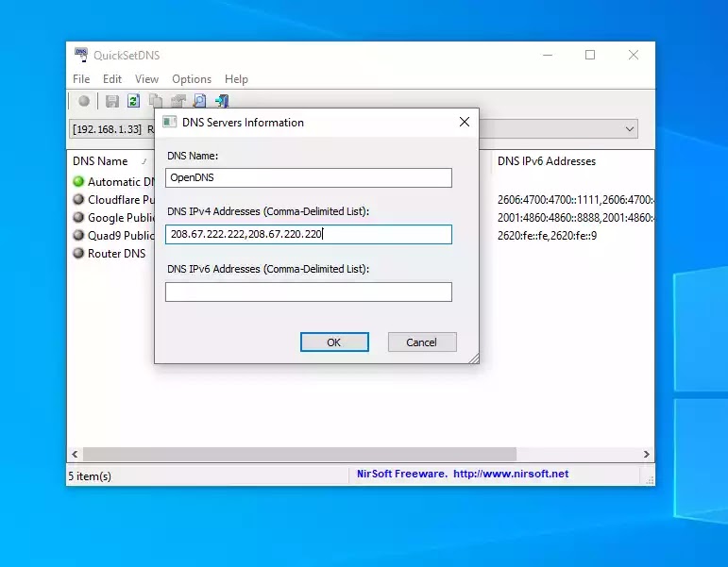Select the Cloudflare Public DNS row text
Screen dimensions: 728x567
pyautogui.click(x=121, y=199)
